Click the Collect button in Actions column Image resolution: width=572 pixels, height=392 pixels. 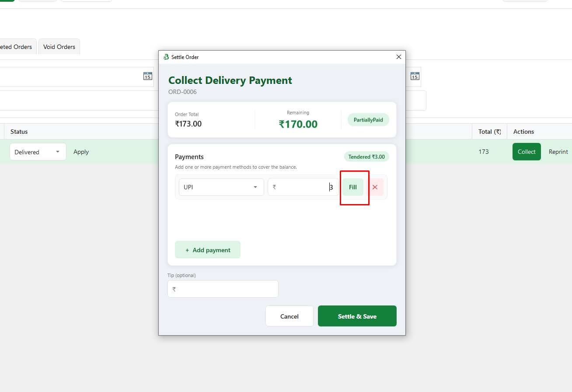pyautogui.click(x=527, y=152)
